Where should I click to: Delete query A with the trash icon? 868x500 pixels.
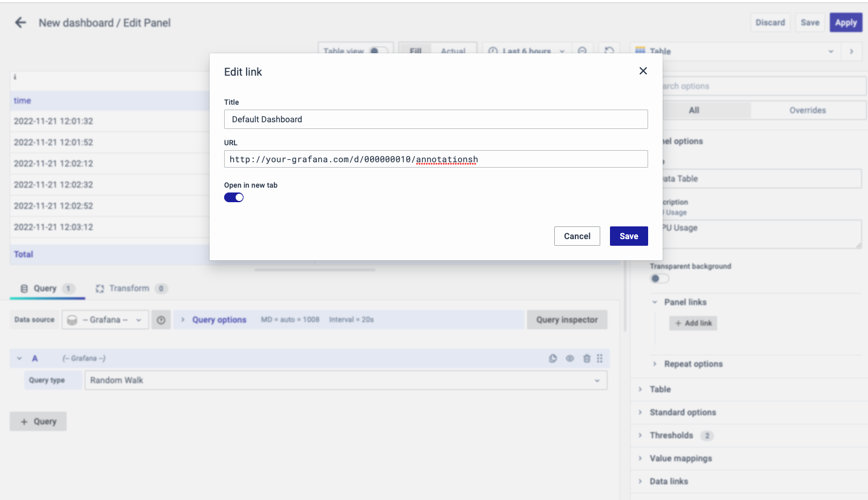coord(586,358)
